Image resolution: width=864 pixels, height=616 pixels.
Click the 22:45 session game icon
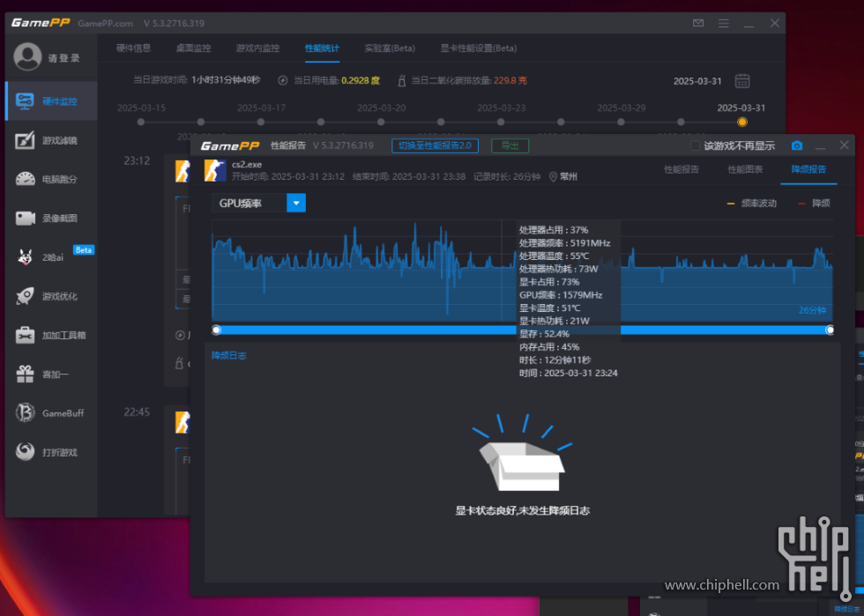[x=182, y=423]
